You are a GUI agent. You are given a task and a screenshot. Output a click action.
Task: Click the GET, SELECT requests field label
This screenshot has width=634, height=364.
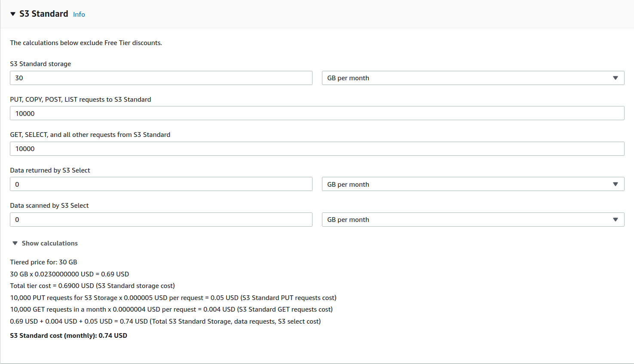(90, 135)
